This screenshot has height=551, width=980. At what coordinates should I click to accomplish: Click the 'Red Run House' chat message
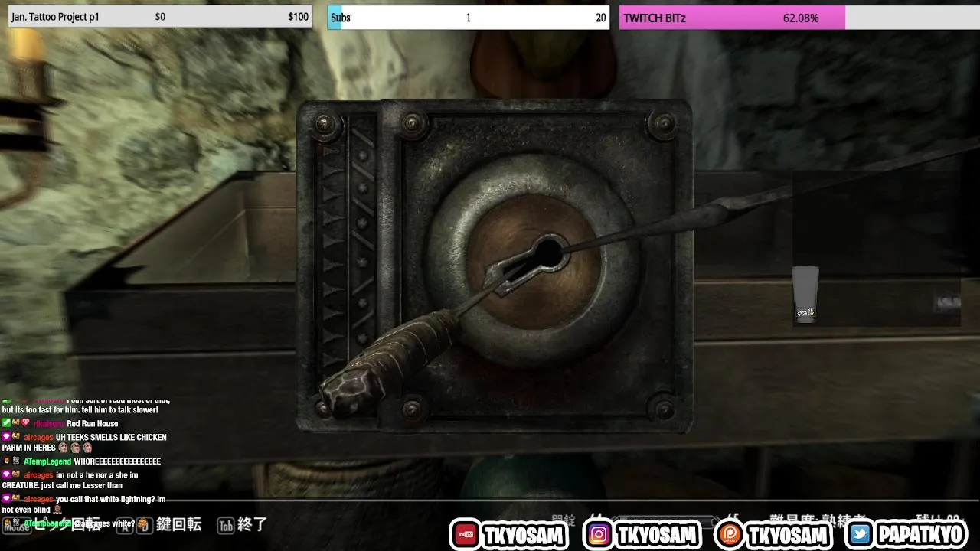coord(93,423)
